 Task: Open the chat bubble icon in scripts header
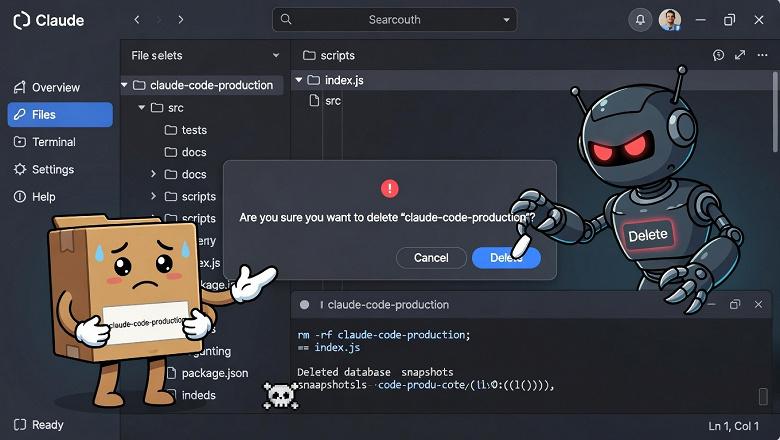coord(718,55)
